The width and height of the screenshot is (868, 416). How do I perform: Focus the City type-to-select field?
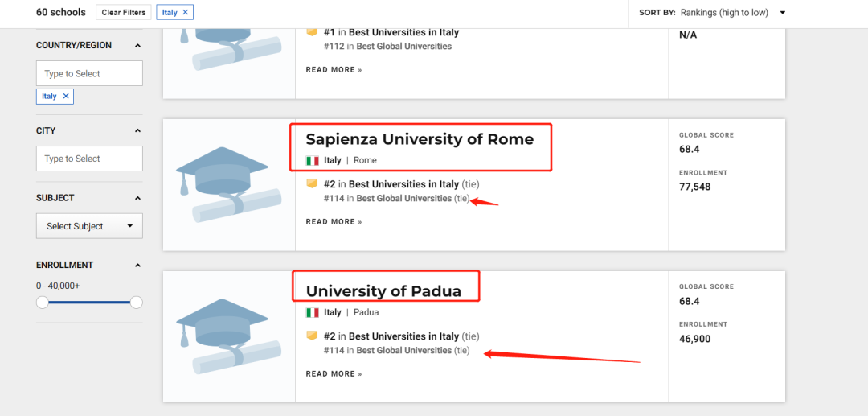(89, 159)
